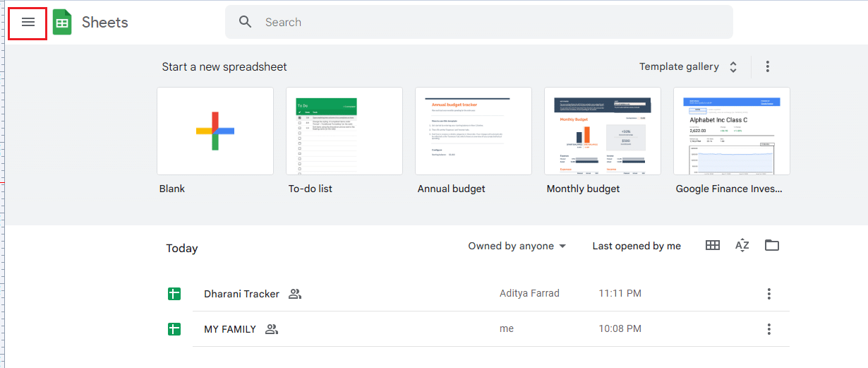Click the To-do list template label
Viewport: 868px width, 368px height.
[x=311, y=189]
